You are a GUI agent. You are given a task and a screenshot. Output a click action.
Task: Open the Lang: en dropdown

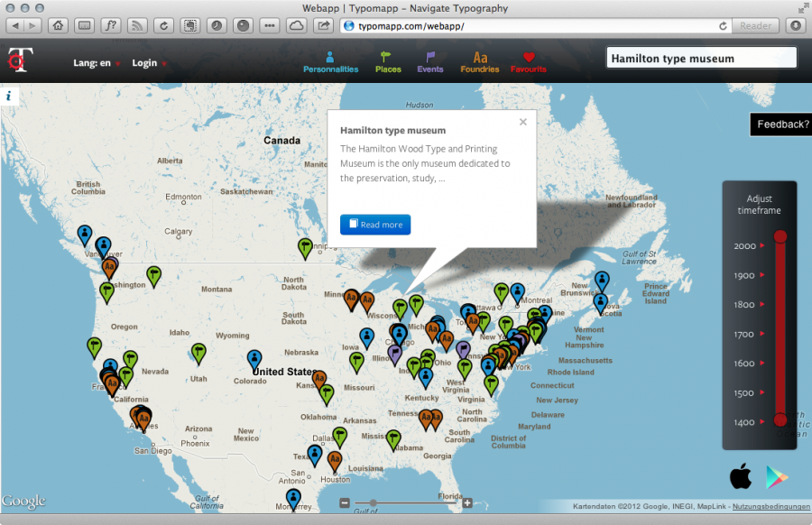point(97,63)
